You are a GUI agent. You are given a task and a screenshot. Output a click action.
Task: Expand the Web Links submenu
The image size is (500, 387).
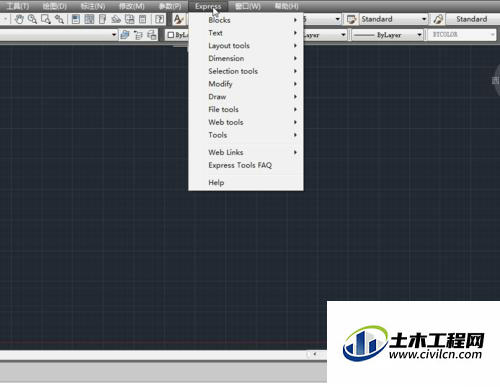click(246, 152)
